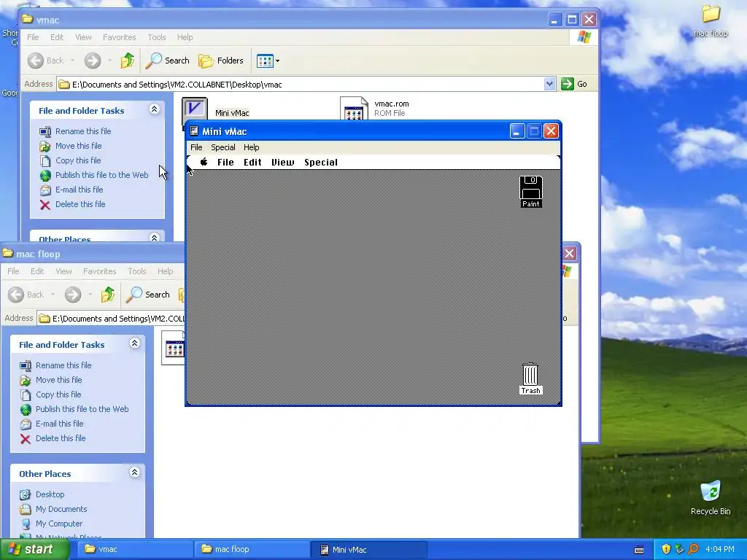Open Back history dropdown in vmac window
Screen dimensions: 747x560
click(72, 61)
